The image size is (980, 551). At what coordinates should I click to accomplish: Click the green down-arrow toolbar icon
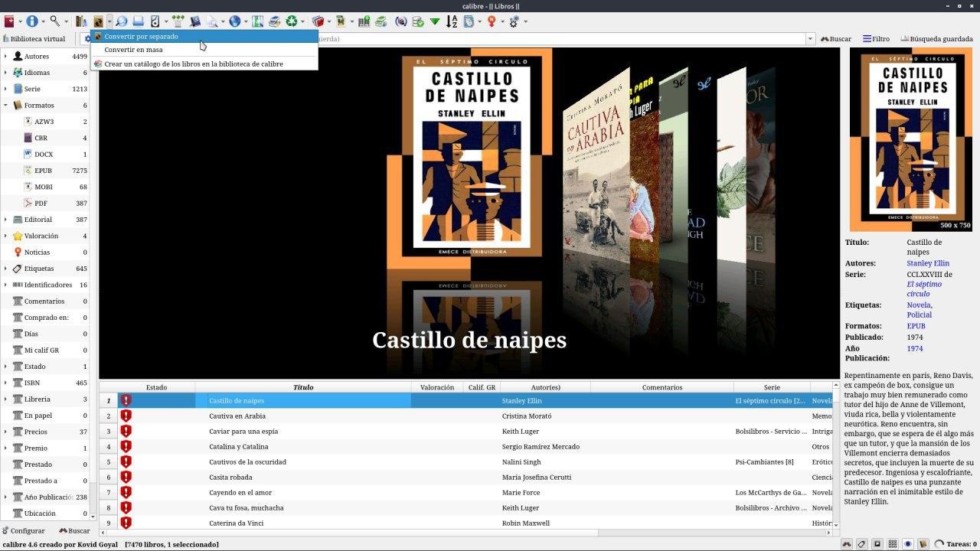(435, 21)
